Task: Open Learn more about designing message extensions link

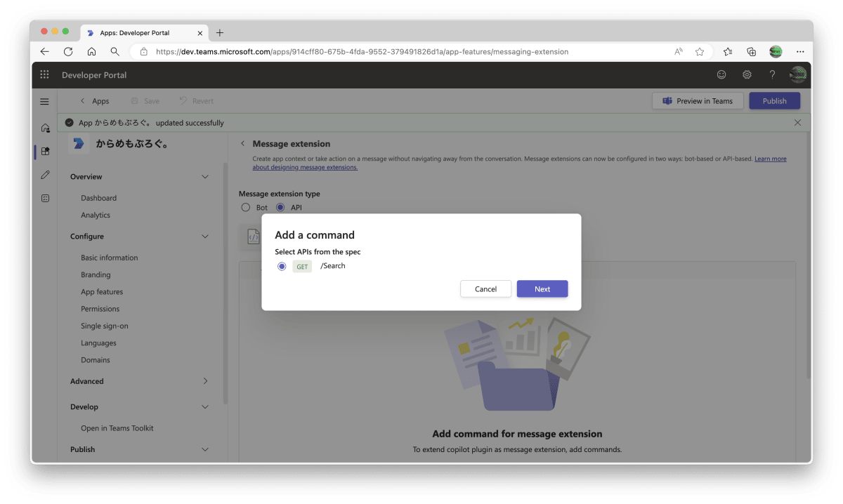Action: [x=771, y=159]
